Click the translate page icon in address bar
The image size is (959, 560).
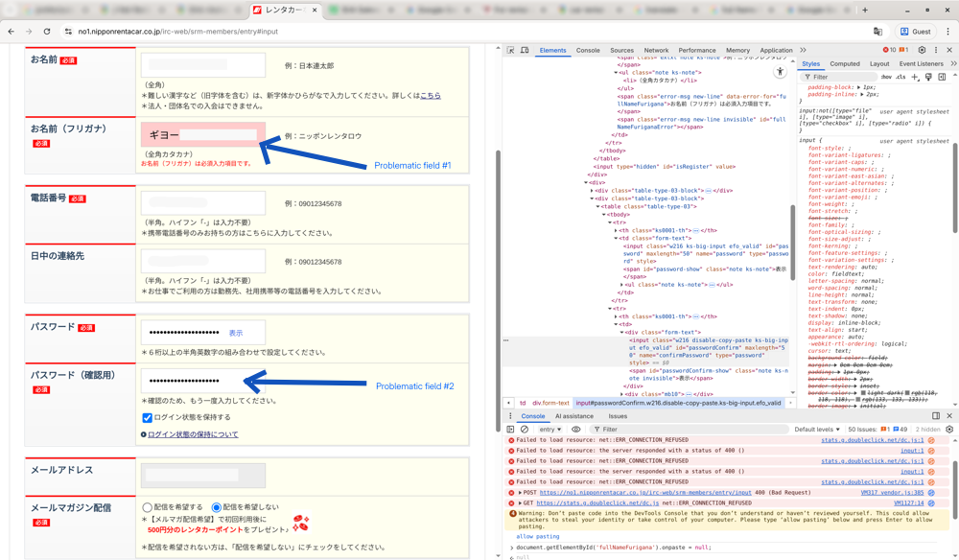pyautogui.click(x=877, y=32)
